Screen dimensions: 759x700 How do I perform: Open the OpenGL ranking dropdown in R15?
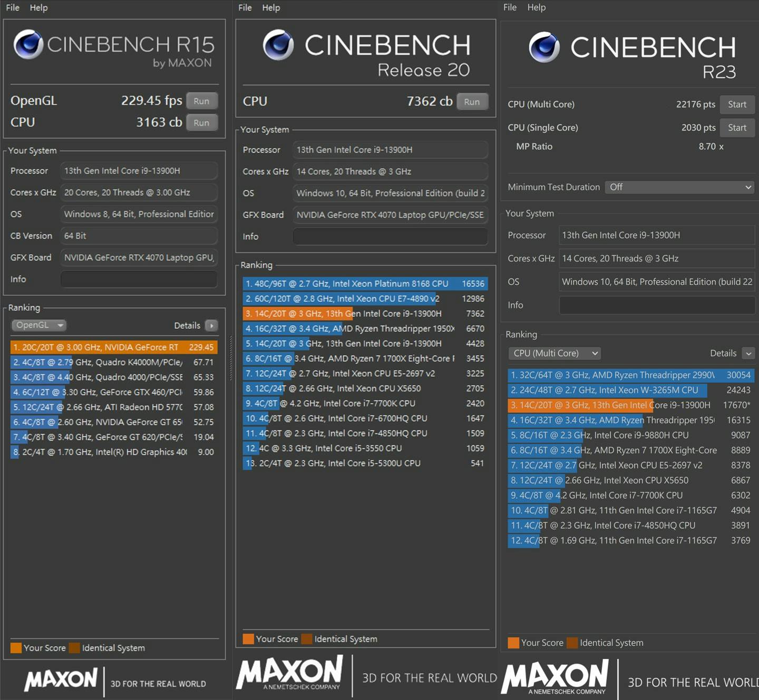click(x=39, y=325)
